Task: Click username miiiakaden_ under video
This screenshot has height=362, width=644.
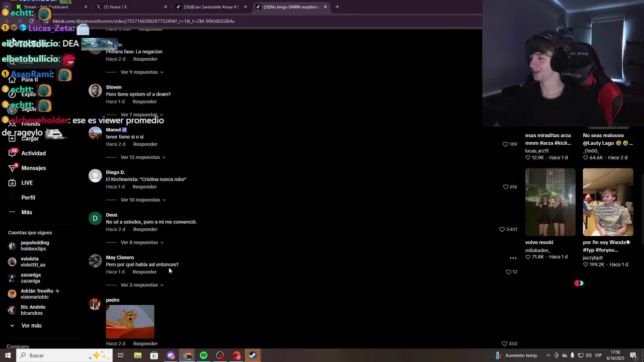Action: (538, 250)
